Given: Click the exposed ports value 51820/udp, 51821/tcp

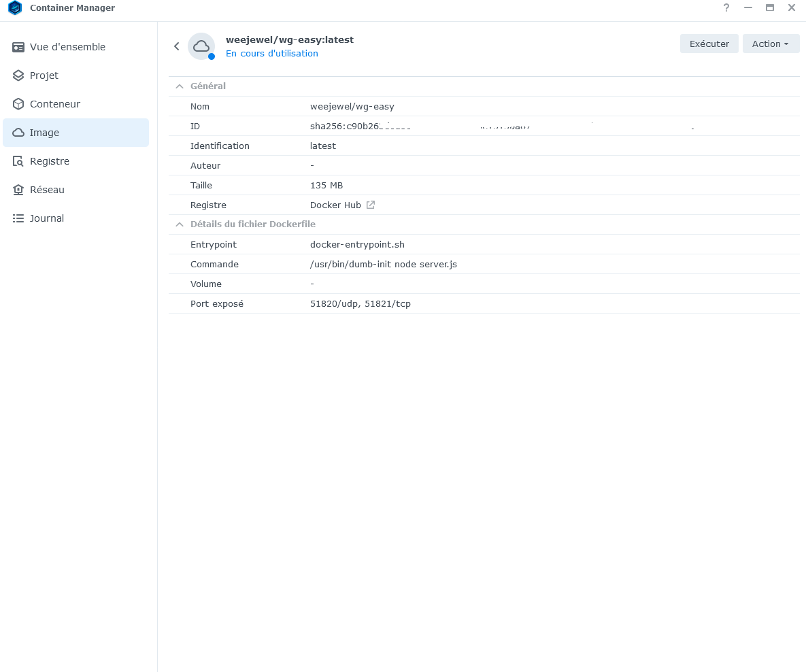Looking at the screenshot, I should [x=360, y=304].
